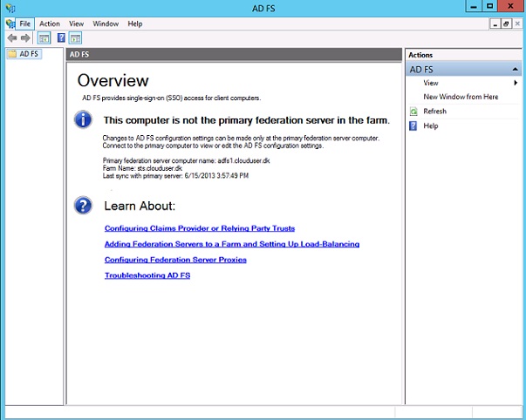Click the green Refresh icon in Actions
The image size is (526, 420).
point(413,112)
